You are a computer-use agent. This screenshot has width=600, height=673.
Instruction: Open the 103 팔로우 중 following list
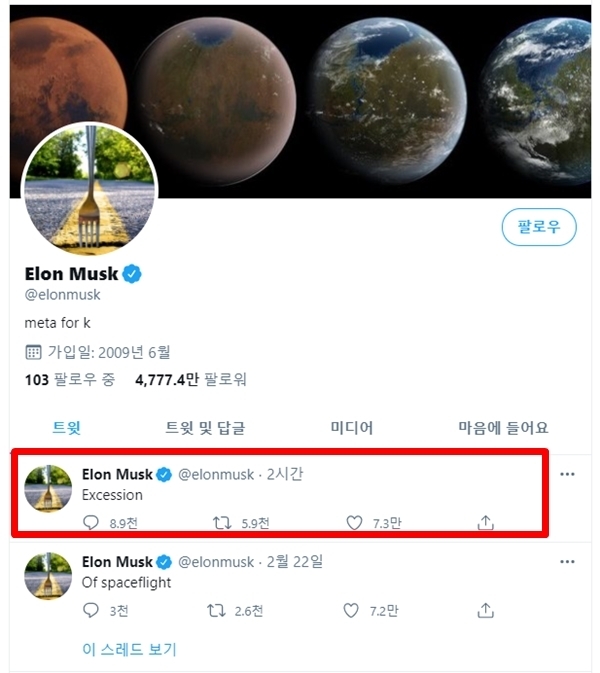point(69,380)
